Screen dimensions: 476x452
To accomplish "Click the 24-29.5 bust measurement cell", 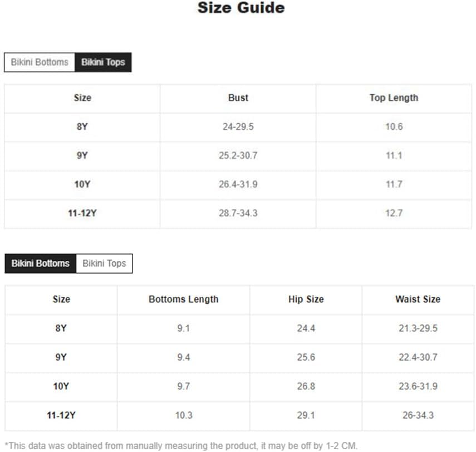I will pos(238,127).
